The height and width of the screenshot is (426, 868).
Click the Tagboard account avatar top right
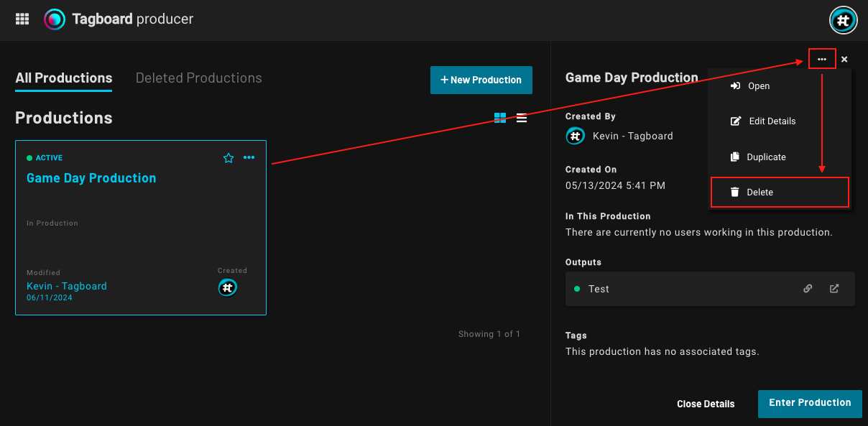coord(844,20)
